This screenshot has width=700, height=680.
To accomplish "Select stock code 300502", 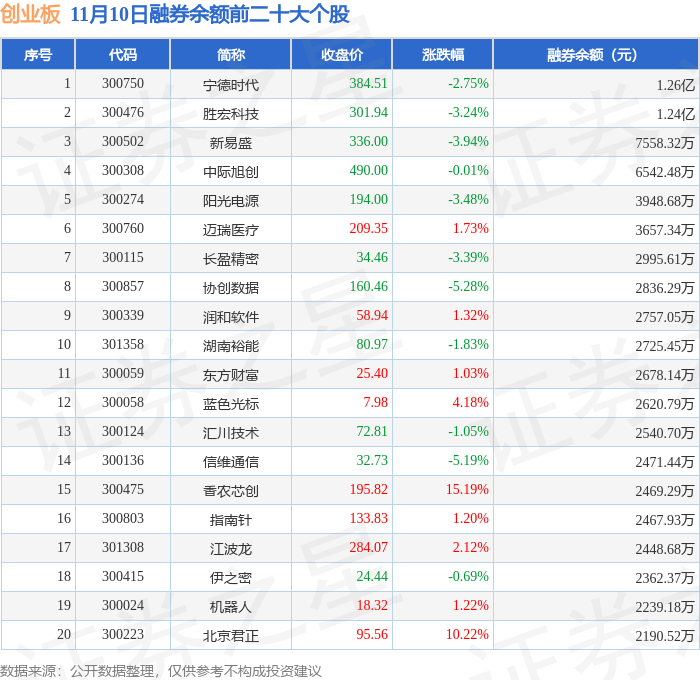I will click(x=123, y=142).
